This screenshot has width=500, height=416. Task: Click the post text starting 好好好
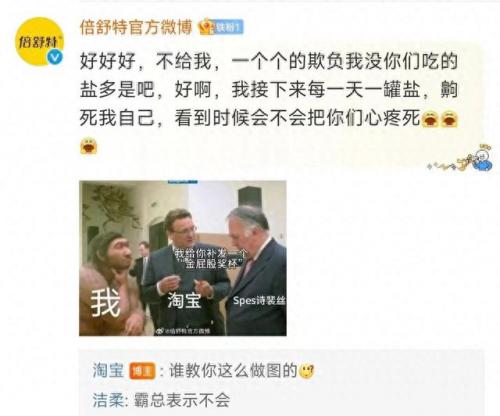coord(269,90)
